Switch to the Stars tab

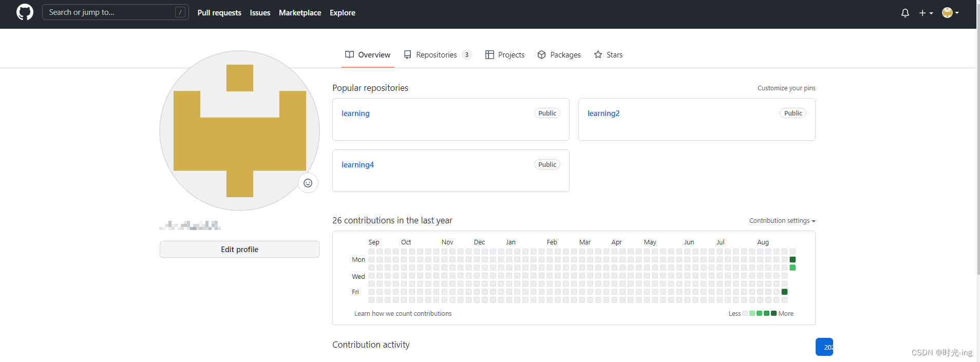pos(608,55)
